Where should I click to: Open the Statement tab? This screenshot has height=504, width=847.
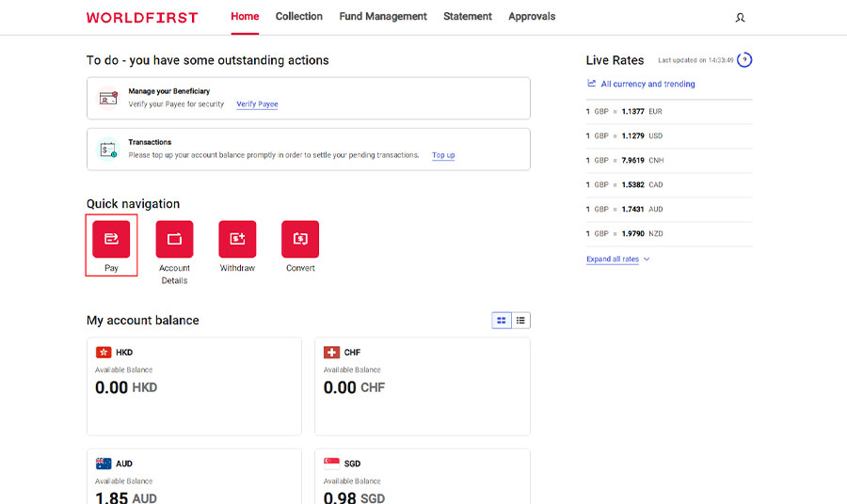[x=468, y=17]
